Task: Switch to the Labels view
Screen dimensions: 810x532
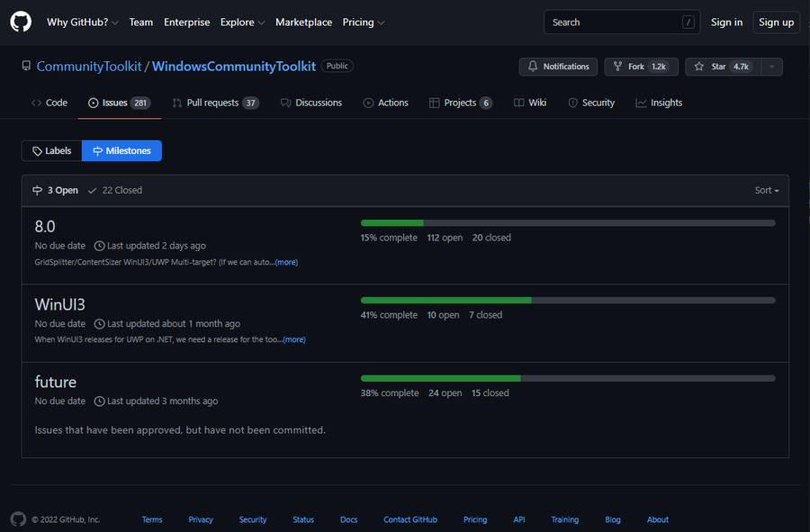Action: pyautogui.click(x=51, y=151)
